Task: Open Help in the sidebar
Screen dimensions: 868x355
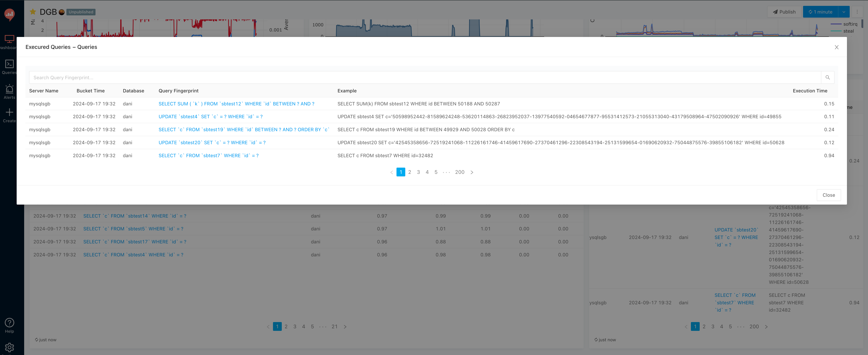Action: click(10, 326)
